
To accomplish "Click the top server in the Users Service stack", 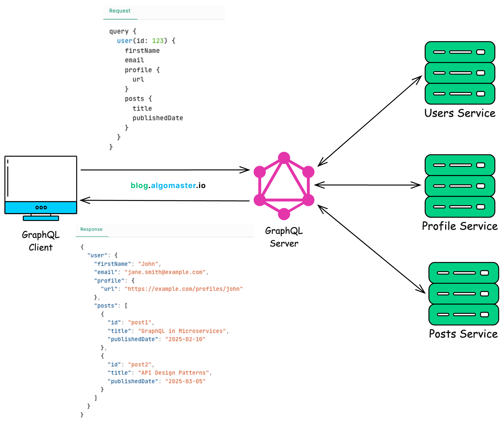I will tap(460, 51).
